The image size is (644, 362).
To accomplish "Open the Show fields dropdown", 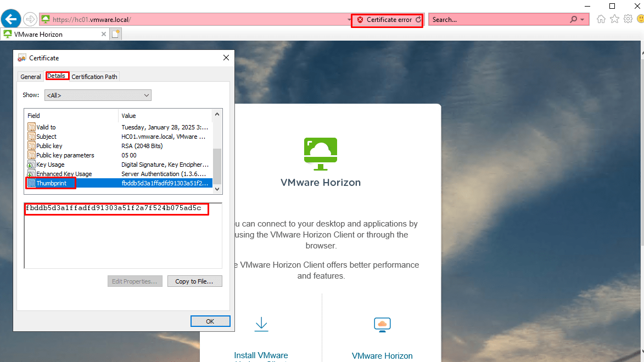I will pyautogui.click(x=98, y=95).
